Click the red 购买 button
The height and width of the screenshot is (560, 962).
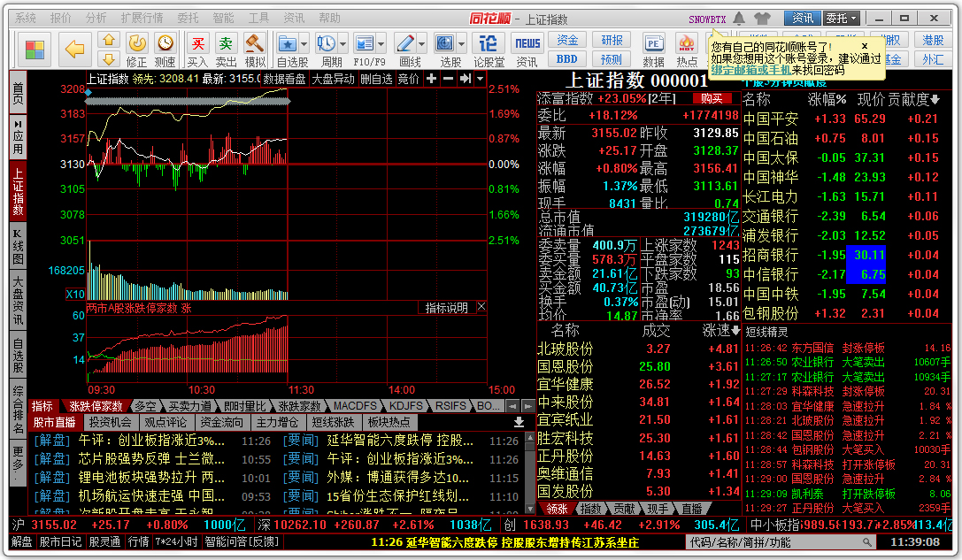click(x=712, y=98)
